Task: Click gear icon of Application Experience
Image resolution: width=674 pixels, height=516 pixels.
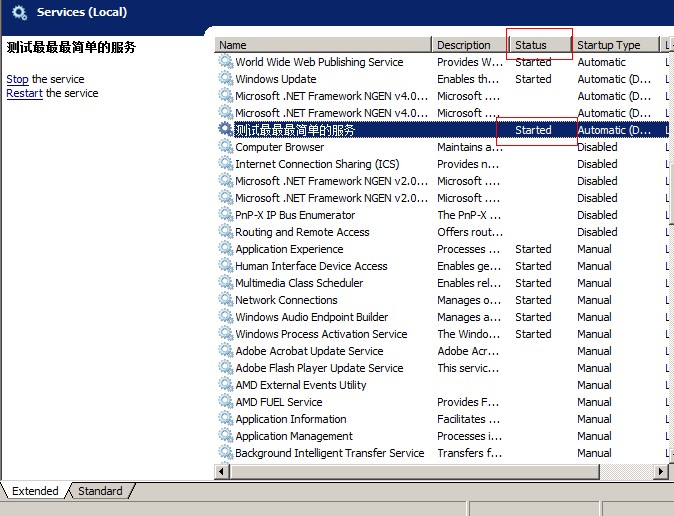Action: [x=226, y=248]
